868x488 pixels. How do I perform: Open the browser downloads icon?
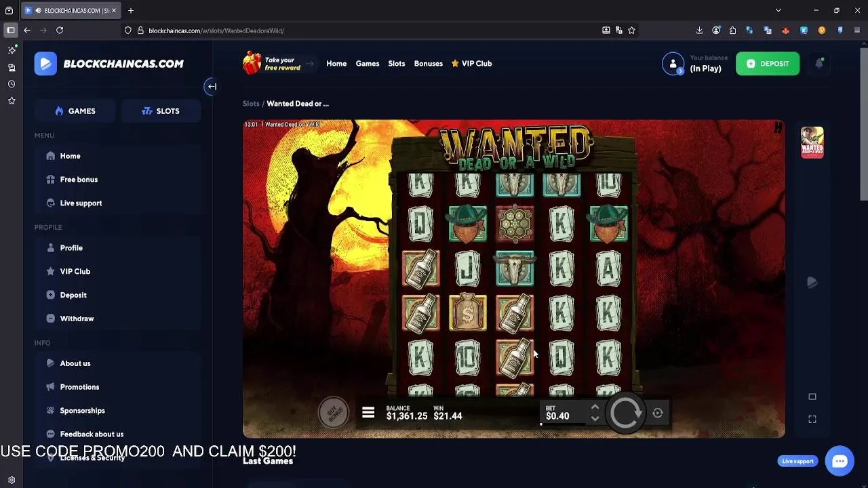click(x=699, y=30)
